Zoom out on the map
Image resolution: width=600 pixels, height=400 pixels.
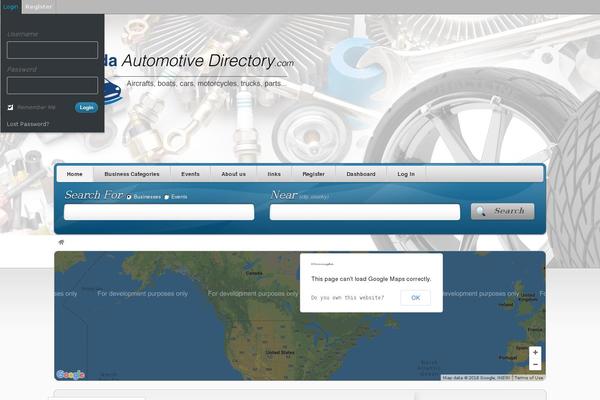[535, 364]
